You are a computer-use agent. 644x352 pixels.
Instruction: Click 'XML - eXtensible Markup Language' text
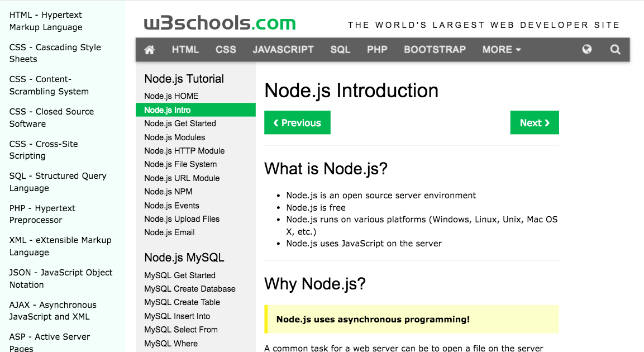[x=60, y=246]
